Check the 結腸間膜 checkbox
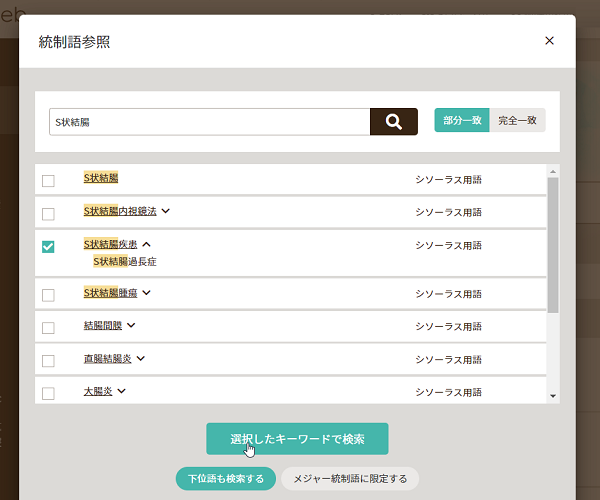 [x=48, y=328]
